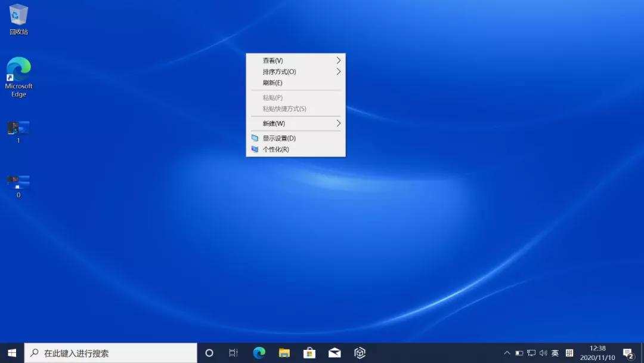Image resolution: width=644 pixels, height=363 pixels.
Task: Check network status via the tray network icon
Action: point(532,352)
